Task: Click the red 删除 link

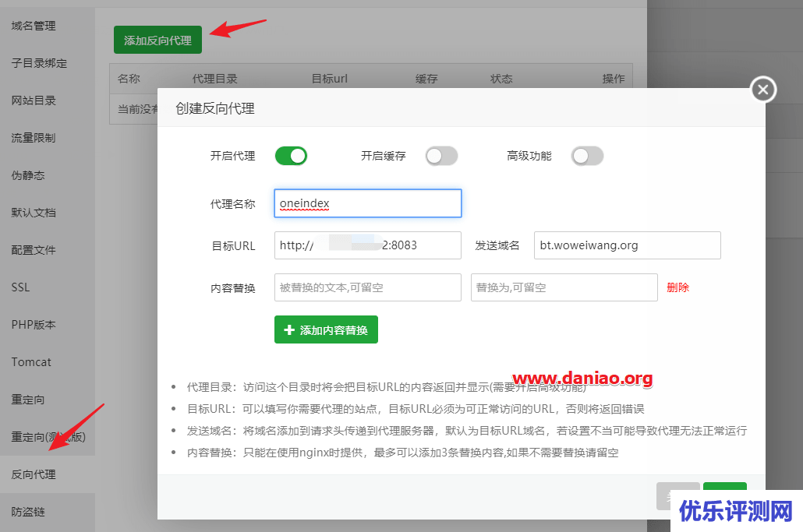Action: pyautogui.click(x=678, y=287)
